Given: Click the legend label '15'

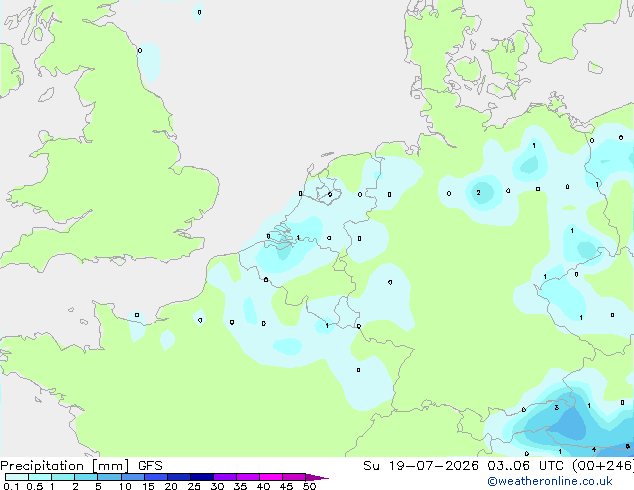Looking at the screenshot, I should [148, 486].
